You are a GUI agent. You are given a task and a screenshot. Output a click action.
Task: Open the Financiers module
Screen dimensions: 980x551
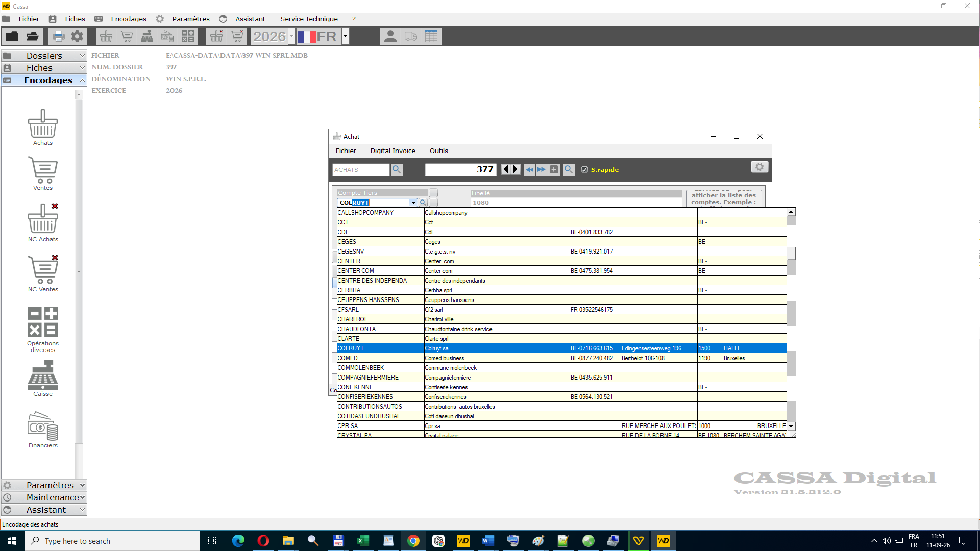point(43,430)
